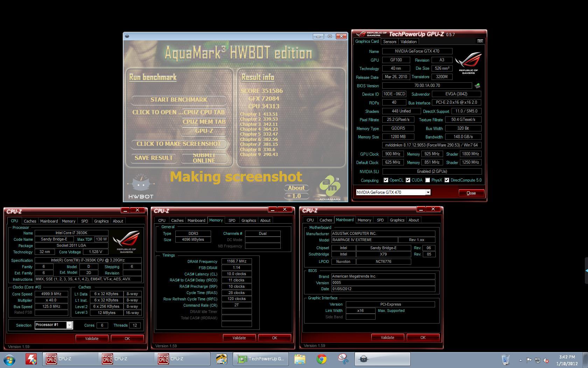The image size is (588, 368).
Task: Open the Processor #1 selection dropdown
Action: tap(69, 325)
